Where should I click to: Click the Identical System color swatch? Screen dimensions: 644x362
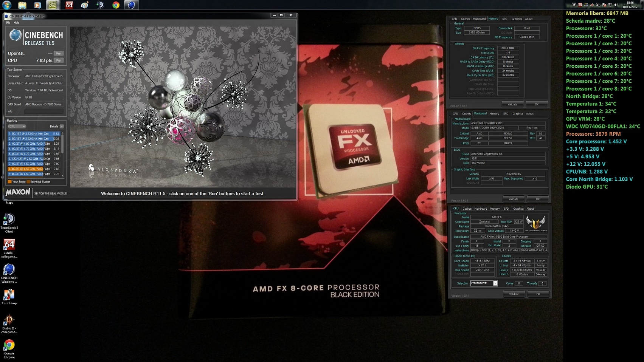coord(28,182)
